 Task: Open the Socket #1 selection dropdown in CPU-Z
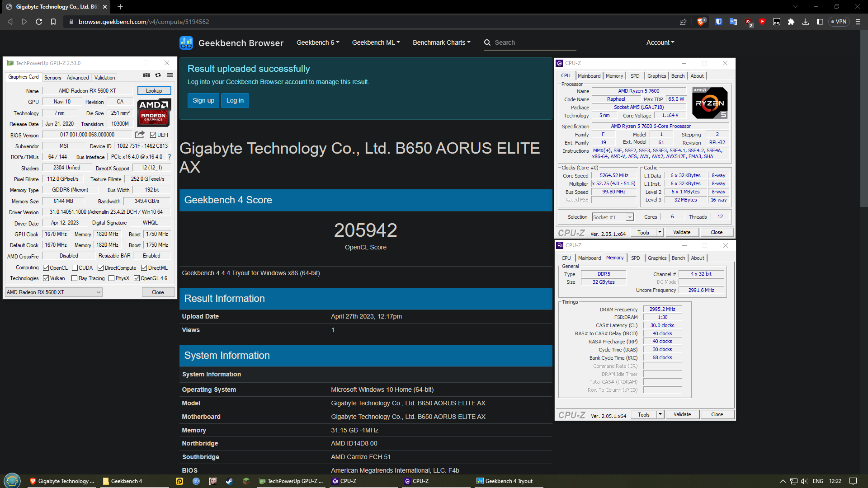point(613,217)
